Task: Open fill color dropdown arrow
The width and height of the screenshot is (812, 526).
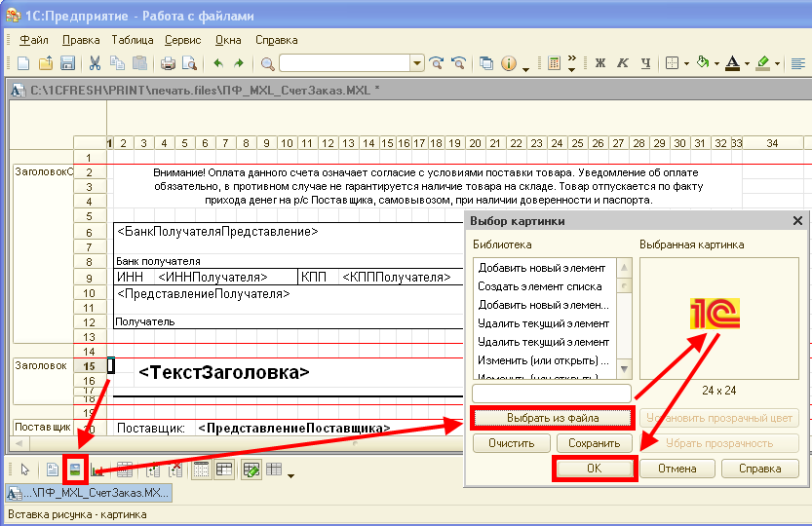Action: (717, 63)
